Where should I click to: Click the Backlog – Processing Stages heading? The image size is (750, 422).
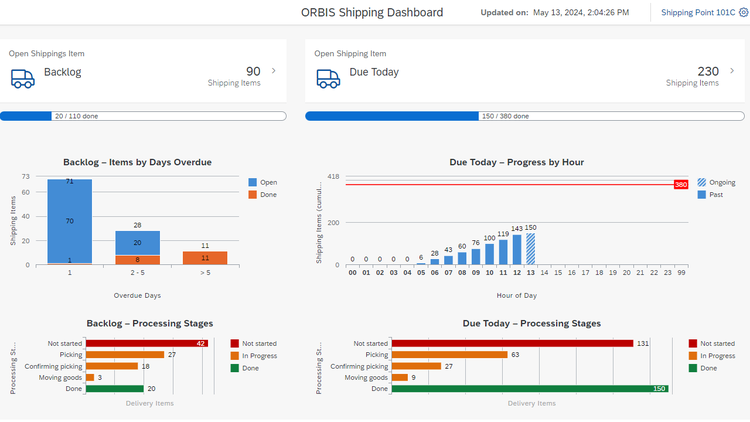(150, 323)
